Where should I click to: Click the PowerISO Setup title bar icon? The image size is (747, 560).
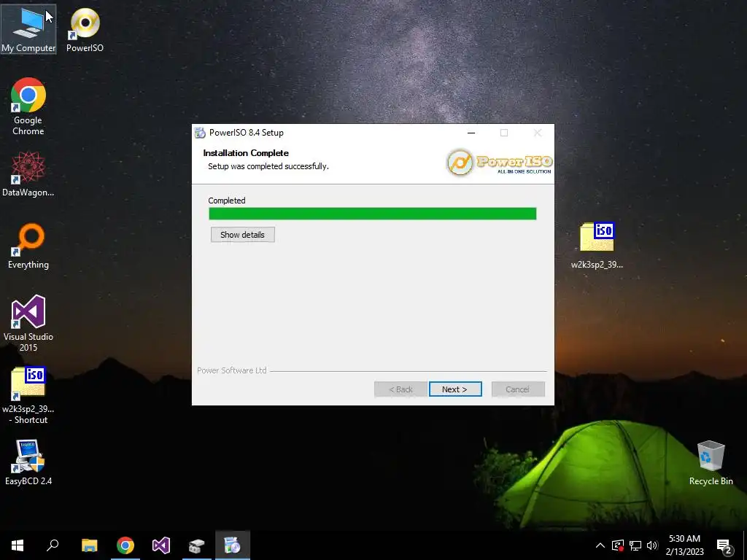point(201,133)
